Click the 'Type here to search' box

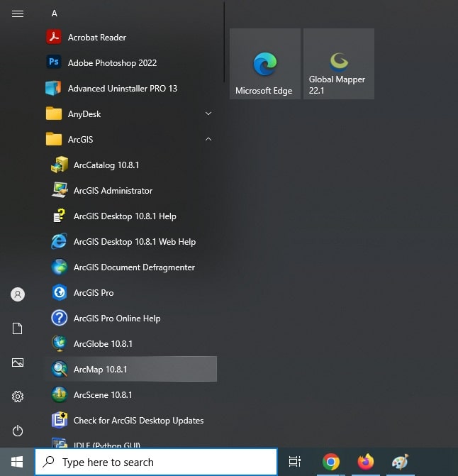(156, 462)
